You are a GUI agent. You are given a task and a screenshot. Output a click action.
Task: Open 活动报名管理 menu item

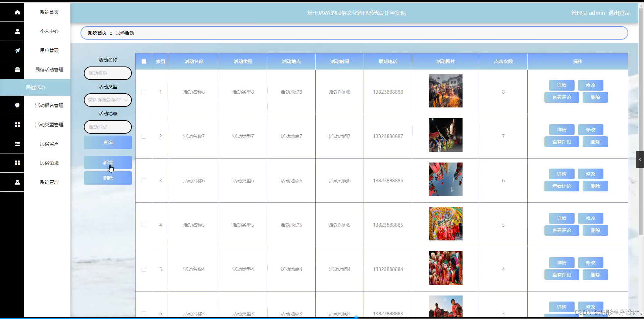click(x=49, y=105)
